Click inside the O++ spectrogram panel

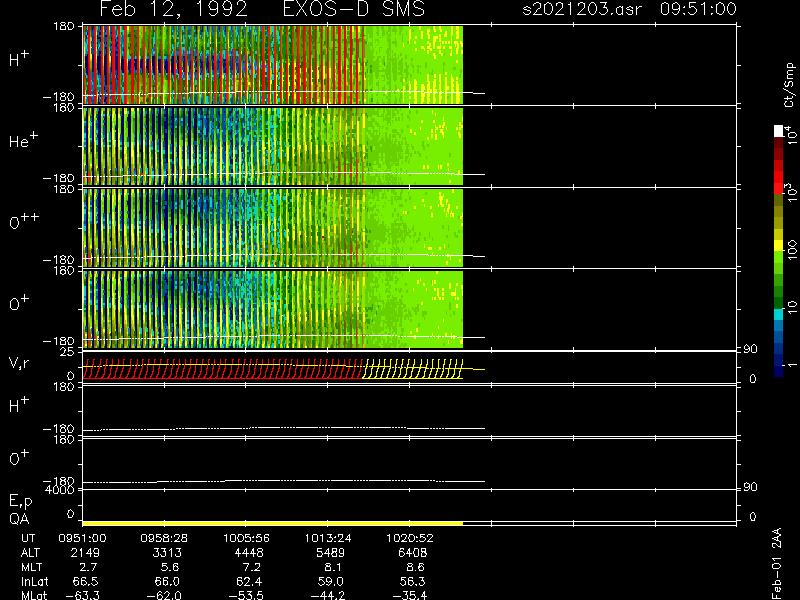point(272,228)
